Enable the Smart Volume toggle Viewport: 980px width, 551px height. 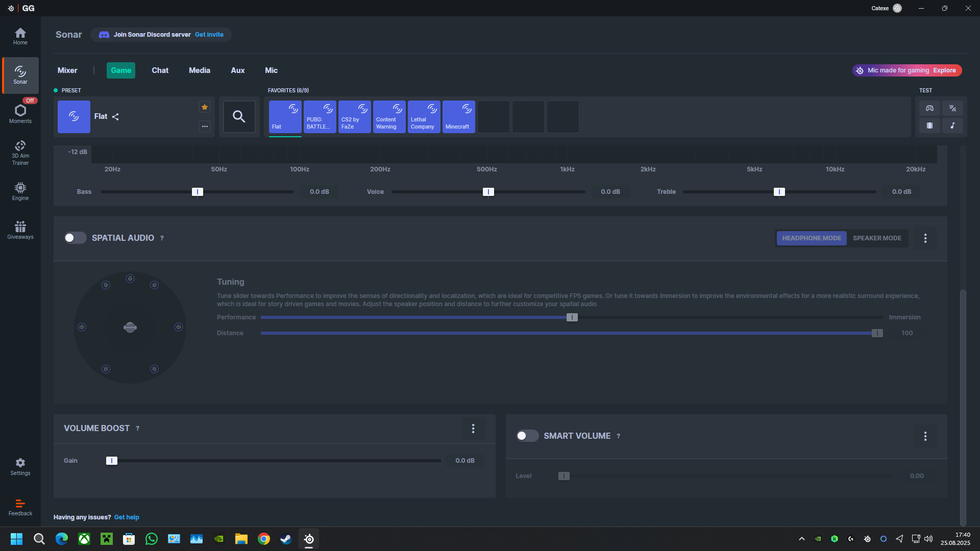(527, 436)
